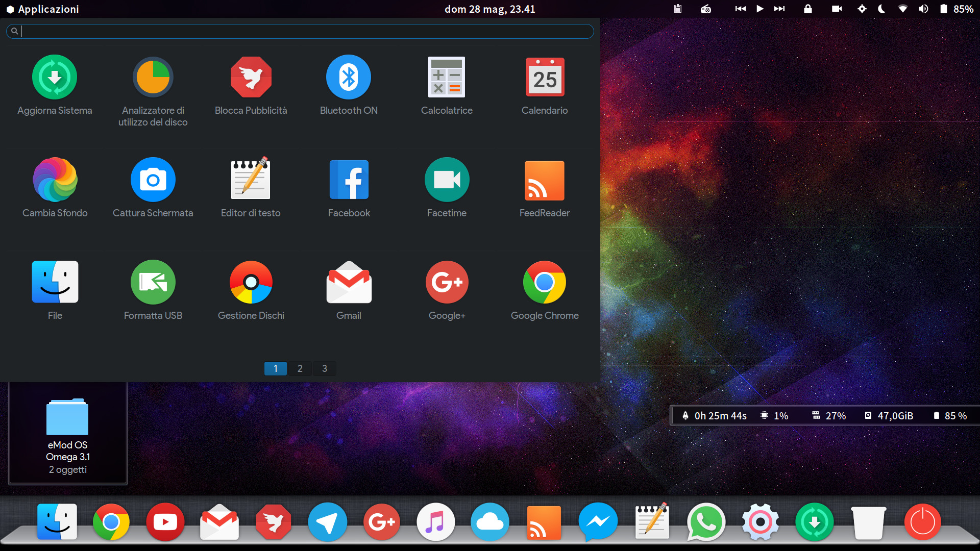The image size is (980, 551).
Task: Focus the application search field
Action: point(300,31)
